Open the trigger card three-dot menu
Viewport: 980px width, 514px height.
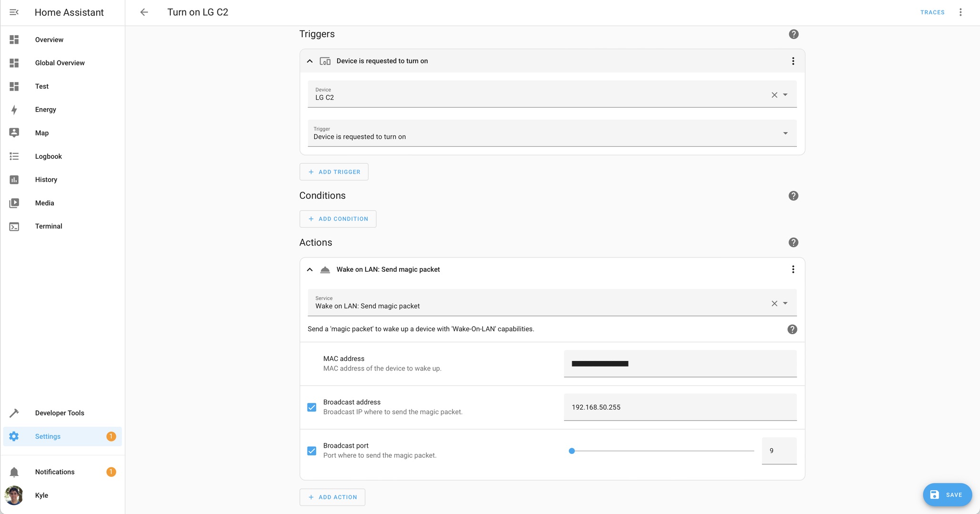coord(793,61)
